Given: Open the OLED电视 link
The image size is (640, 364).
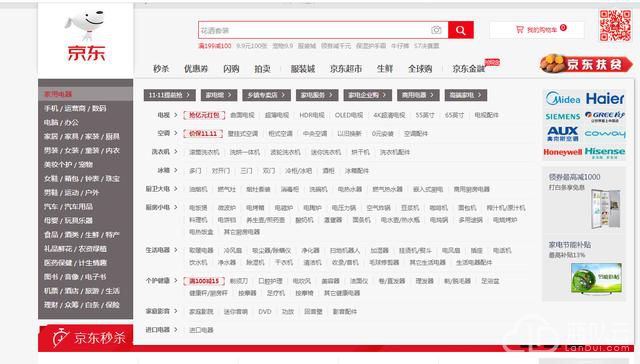Looking at the screenshot, I should (x=349, y=115).
